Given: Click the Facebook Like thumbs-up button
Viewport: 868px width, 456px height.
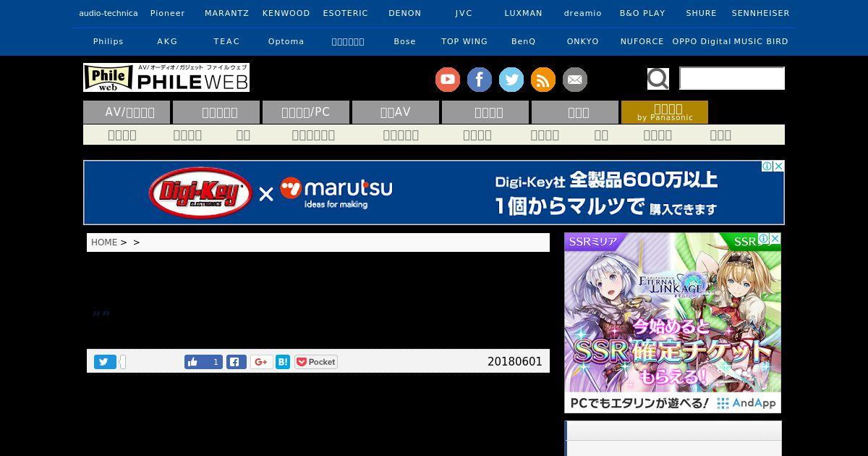Looking at the screenshot, I should tap(203, 362).
